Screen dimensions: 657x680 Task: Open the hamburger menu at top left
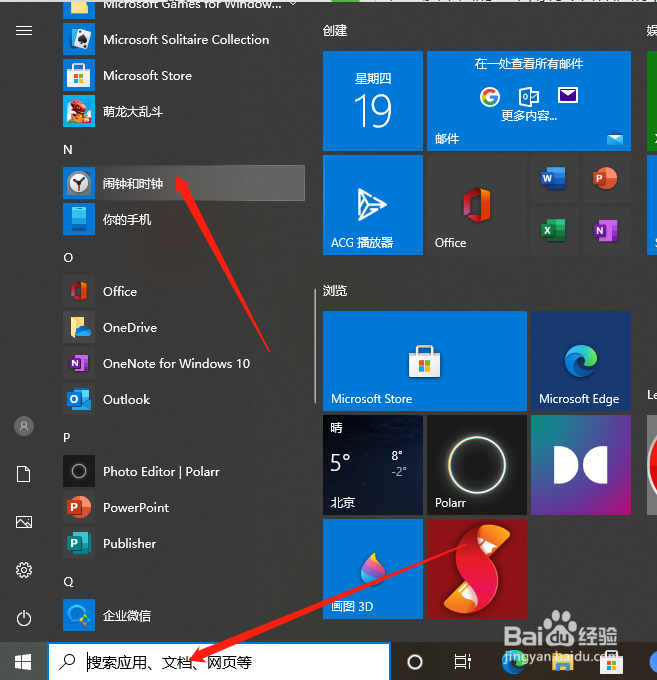coord(24,31)
